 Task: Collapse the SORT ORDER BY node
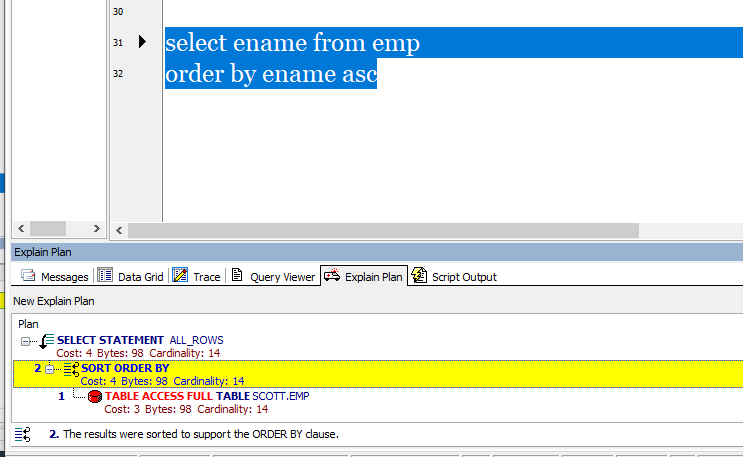50,369
